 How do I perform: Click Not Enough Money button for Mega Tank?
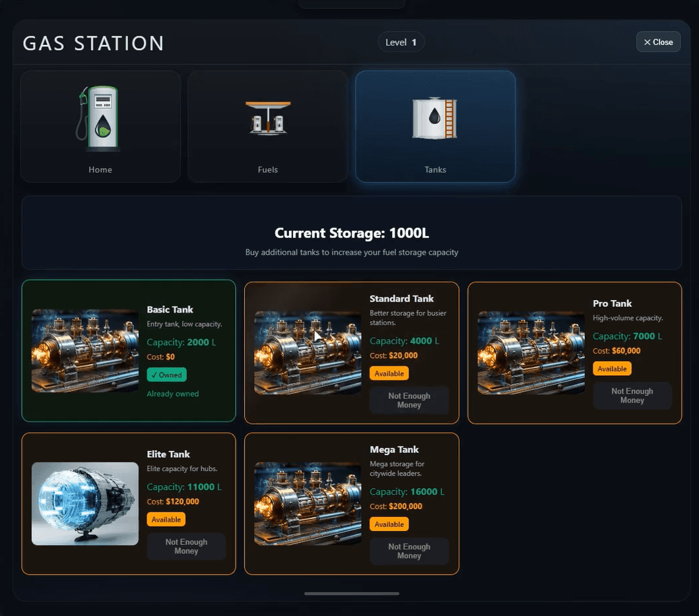pos(409,551)
